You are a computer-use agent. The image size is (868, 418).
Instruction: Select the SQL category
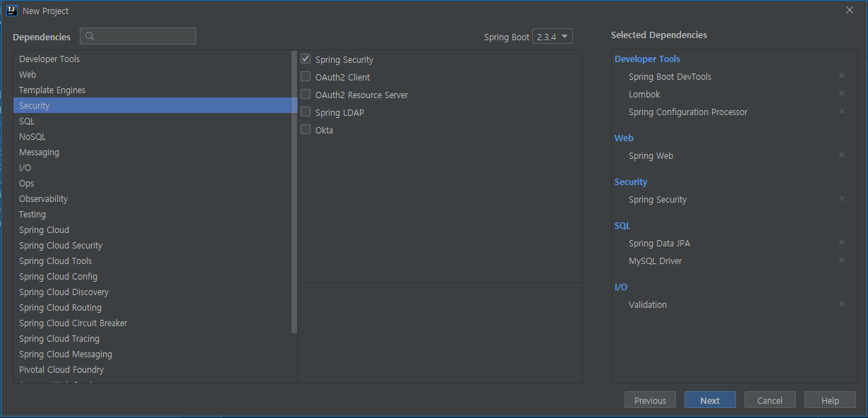(x=152, y=121)
